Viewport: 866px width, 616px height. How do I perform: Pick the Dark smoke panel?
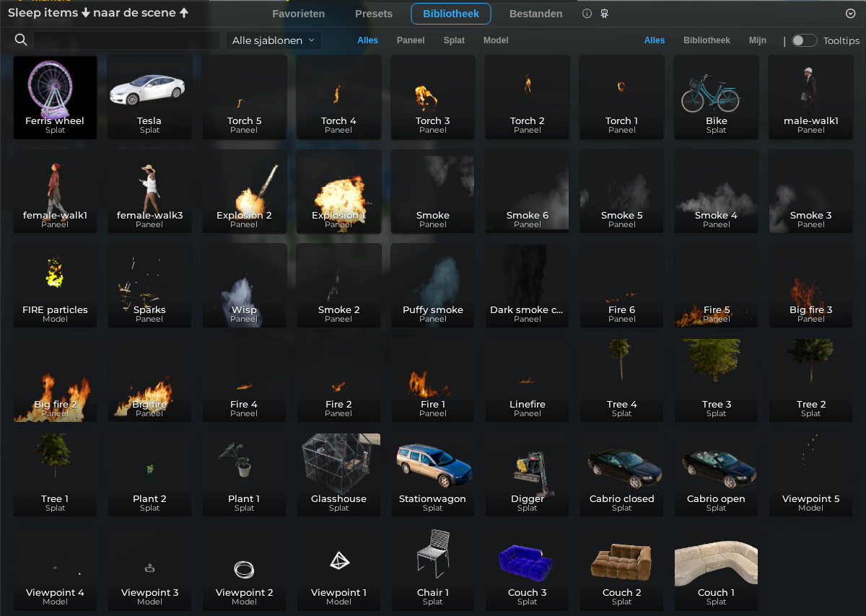(527, 286)
